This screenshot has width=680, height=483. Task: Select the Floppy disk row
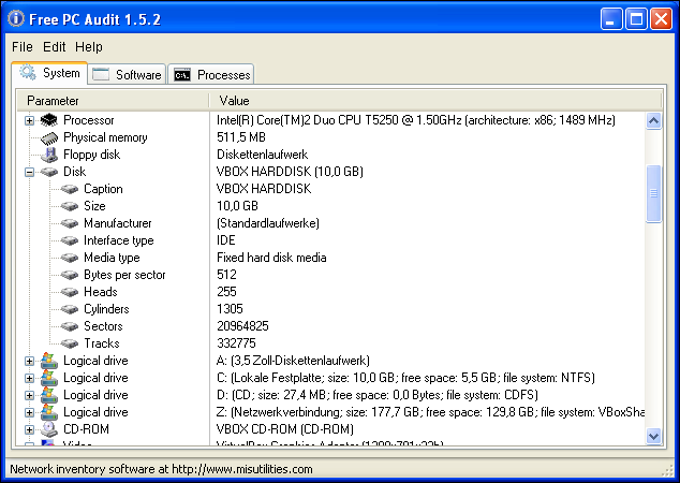point(92,155)
